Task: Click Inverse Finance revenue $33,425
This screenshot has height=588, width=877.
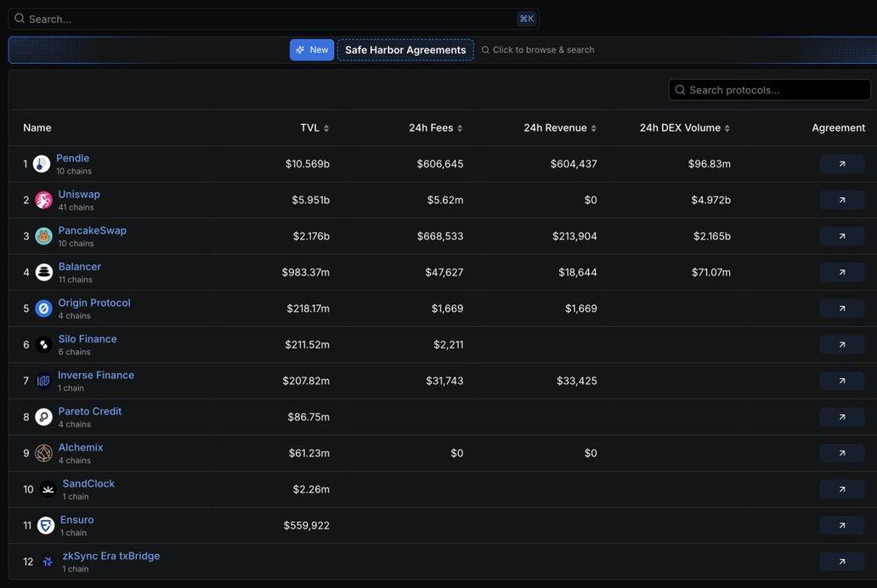Action: click(x=576, y=381)
